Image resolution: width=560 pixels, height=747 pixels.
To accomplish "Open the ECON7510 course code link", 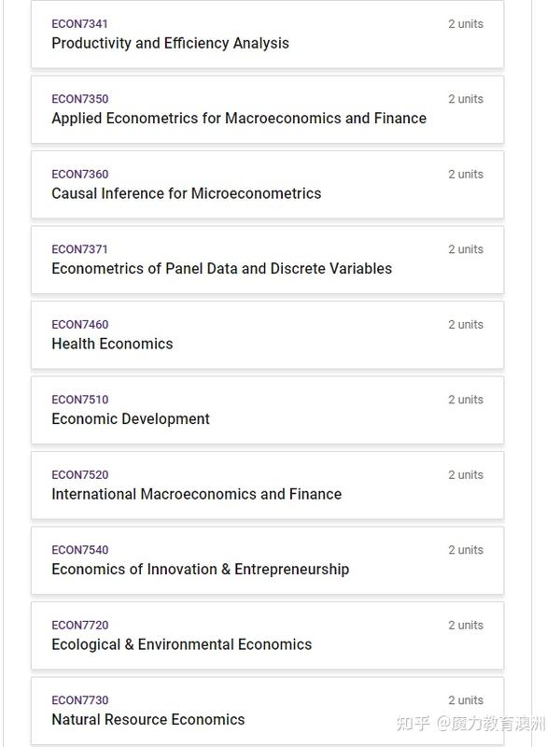I will tap(80, 400).
